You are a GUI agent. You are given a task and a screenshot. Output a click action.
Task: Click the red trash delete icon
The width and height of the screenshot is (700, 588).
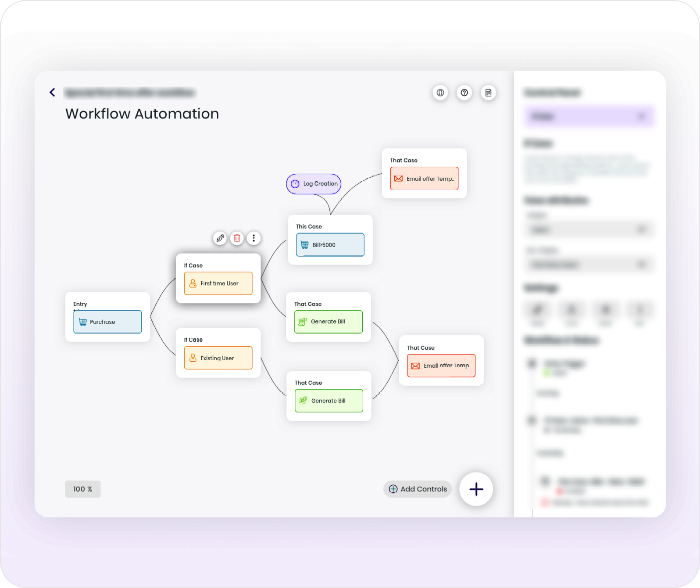tap(237, 238)
